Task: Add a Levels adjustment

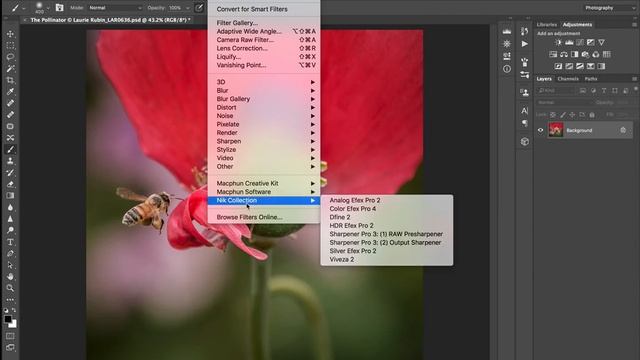Action: (569, 42)
